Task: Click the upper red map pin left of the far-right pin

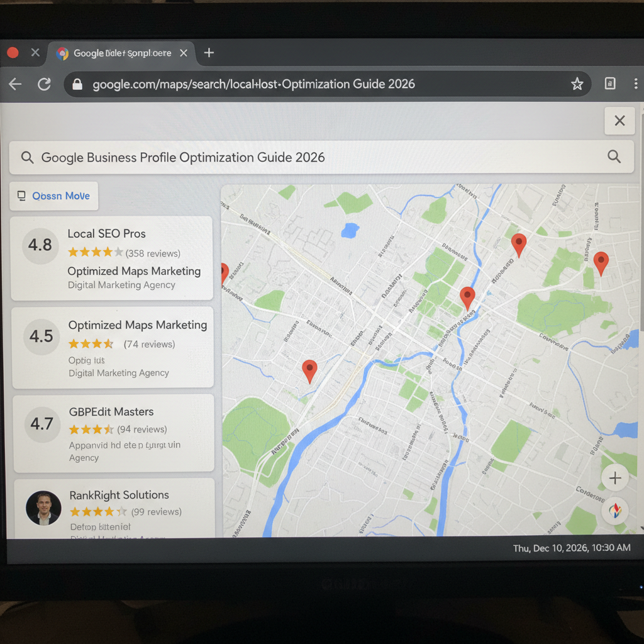Action: pos(519,245)
